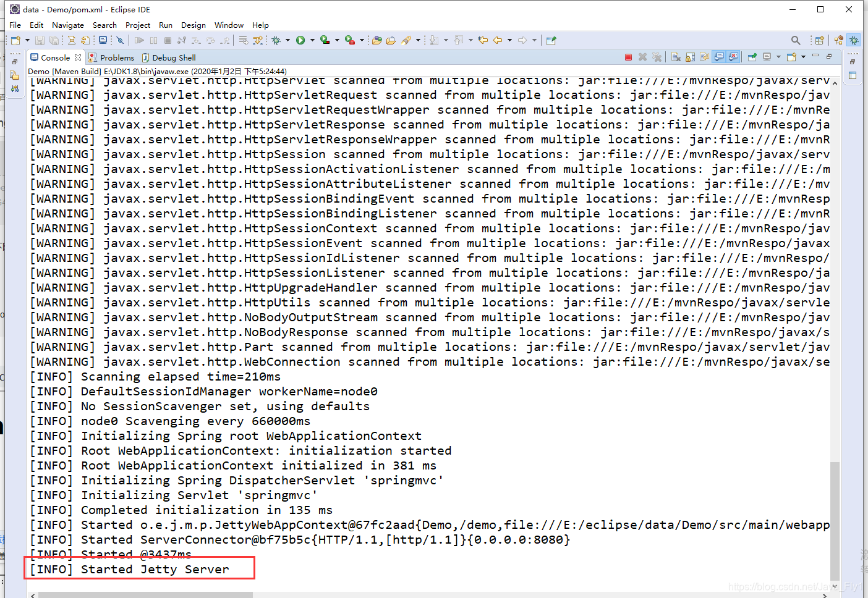Expand the Debug launch dropdown arrow

[x=288, y=40]
